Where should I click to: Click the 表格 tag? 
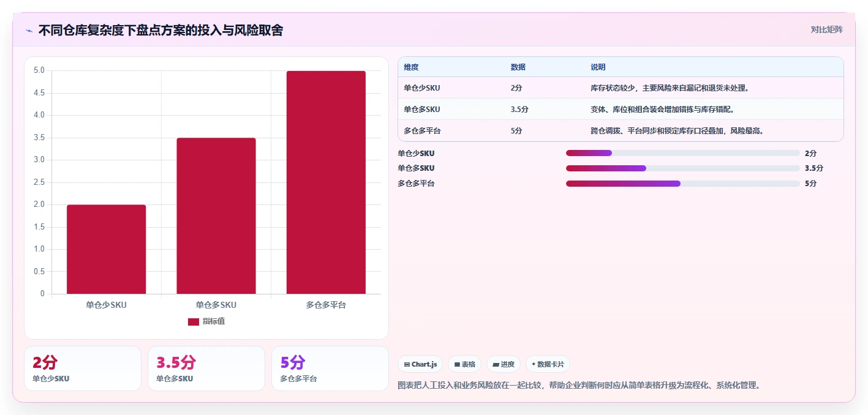(465, 364)
